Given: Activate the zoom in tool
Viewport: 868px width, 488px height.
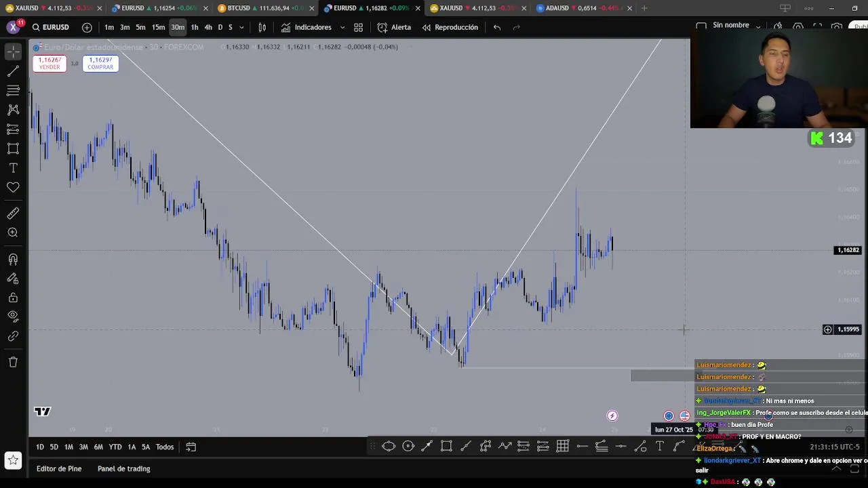Looking at the screenshot, I should (13, 232).
